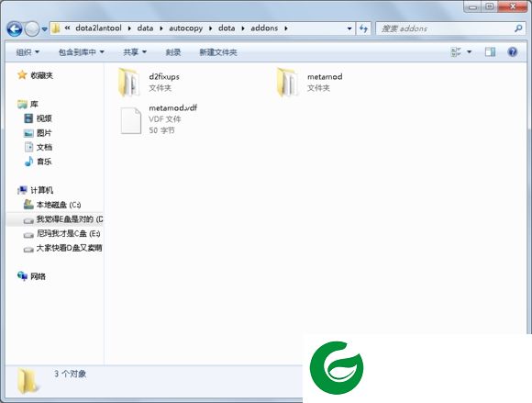Viewport: 532px width, 403px height.
Task: Change view with the view icon
Action: [x=456, y=52]
